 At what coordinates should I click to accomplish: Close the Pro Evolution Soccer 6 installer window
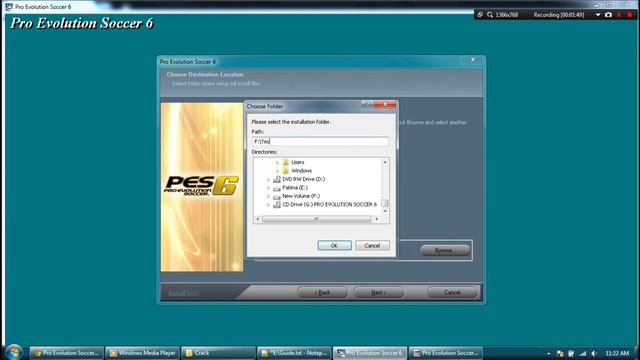pos(473,60)
